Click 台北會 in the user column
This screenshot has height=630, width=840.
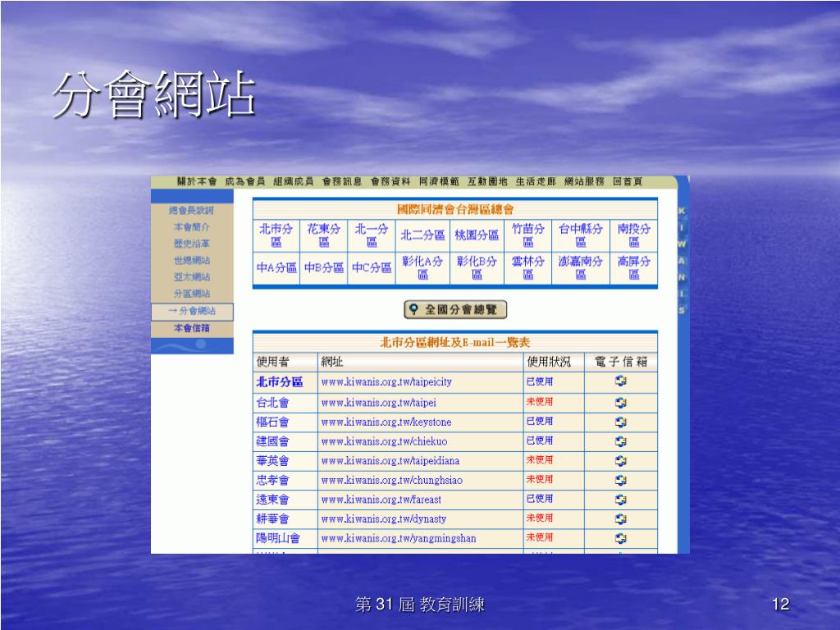(272, 402)
